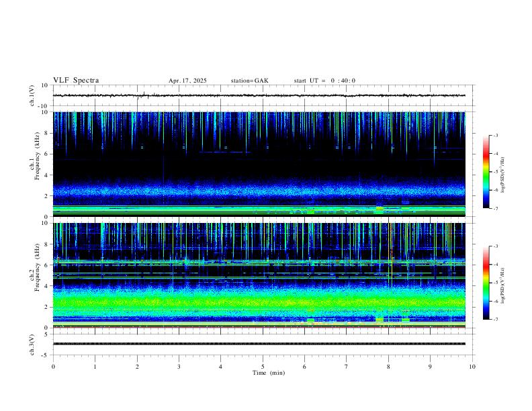Viewport: 532px width, 411px height.
Task: Click the "-7" tick on ch.2 colorbar
Action: tap(495, 320)
